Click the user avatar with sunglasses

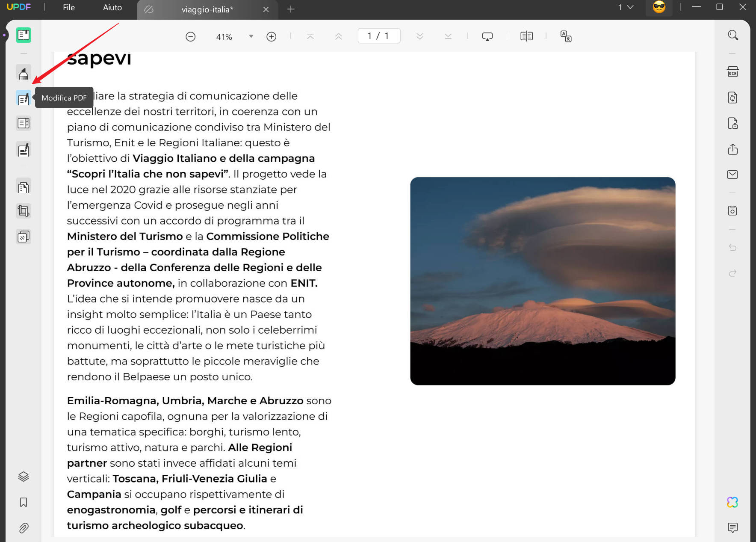659,7
